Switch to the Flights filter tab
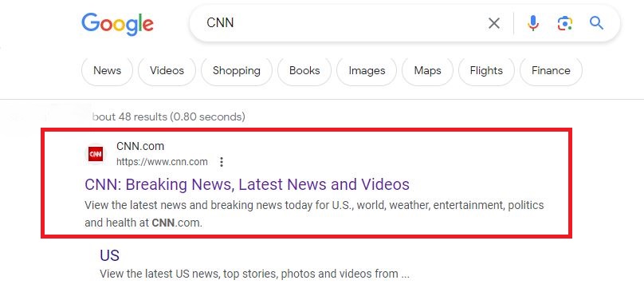The image size is (644, 296). (x=486, y=71)
